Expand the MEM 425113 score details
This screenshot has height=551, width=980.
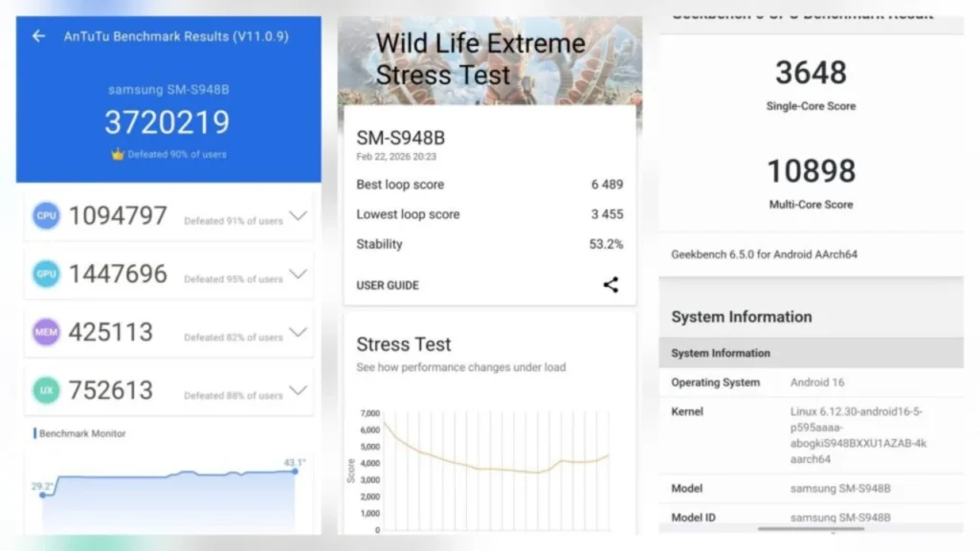(298, 332)
